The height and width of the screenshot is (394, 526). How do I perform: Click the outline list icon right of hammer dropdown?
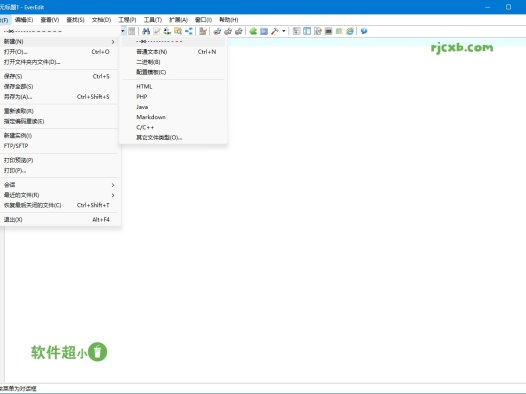[x=296, y=31]
